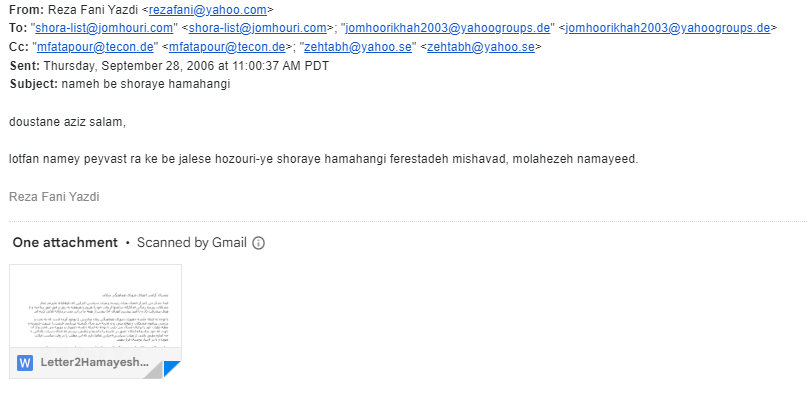Click the greeting line "doustane aziz salam"
This screenshot has height=401, width=807.
pyautogui.click(x=67, y=122)
